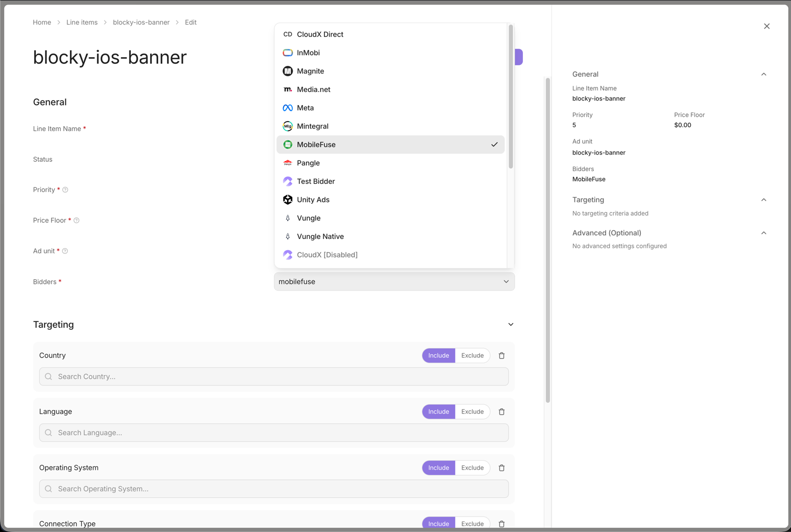Open the Bidders mobilefuse dropdown
This screenshot has height=532, width=791.
[x=394, y=281]
